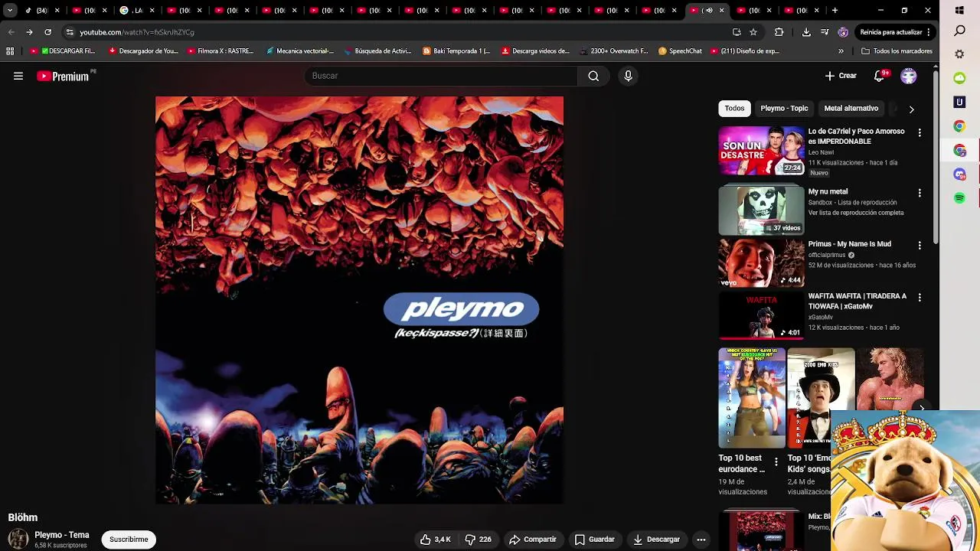Image resolution: width=980 pixels, height=551 pixels.
Task: Open Chrome extensions puzzle icon
Action: (779, 32)
